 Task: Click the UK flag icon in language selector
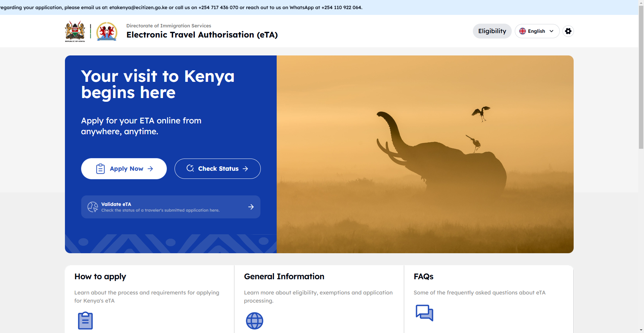[x=523, y=31]
